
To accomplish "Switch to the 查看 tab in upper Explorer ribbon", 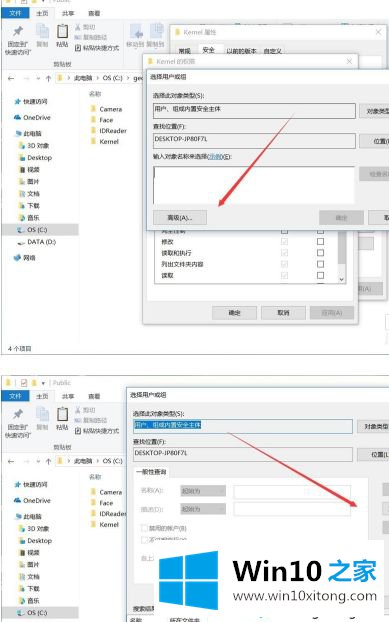I will pyautogui.click(x=94, y=13).
